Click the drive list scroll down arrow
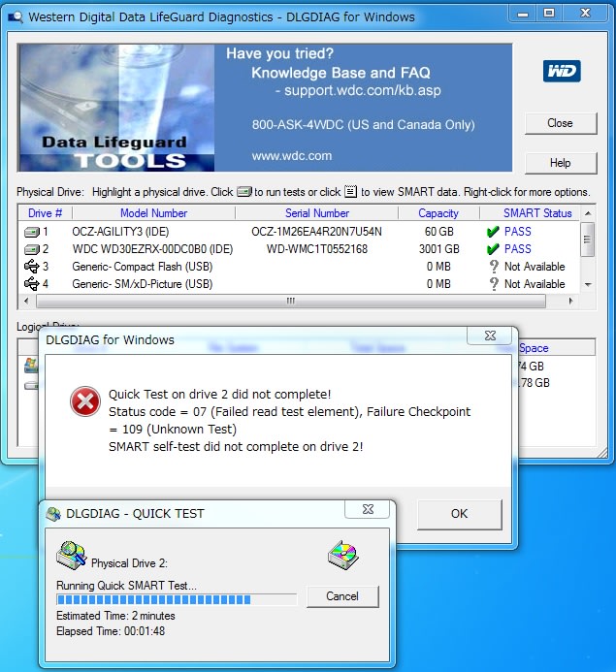Viewport: 616px width, 672px height. pos(588,284)
